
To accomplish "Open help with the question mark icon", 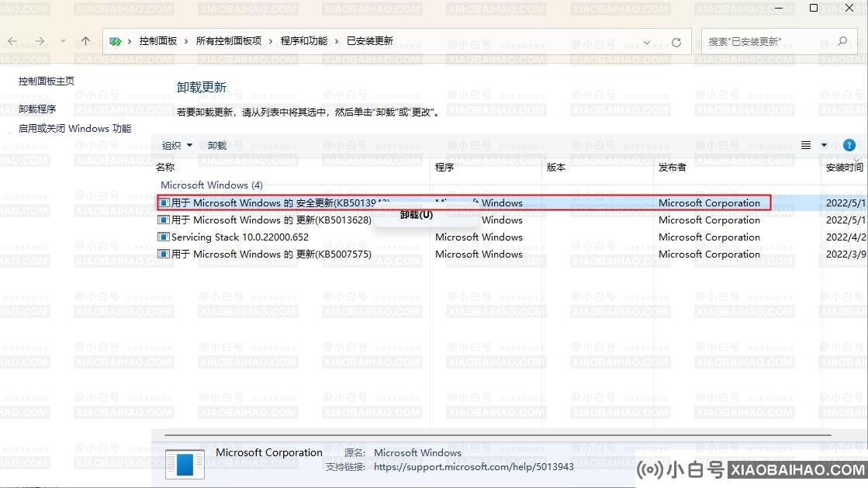I will pyautogui.click(x=849, y=145).
